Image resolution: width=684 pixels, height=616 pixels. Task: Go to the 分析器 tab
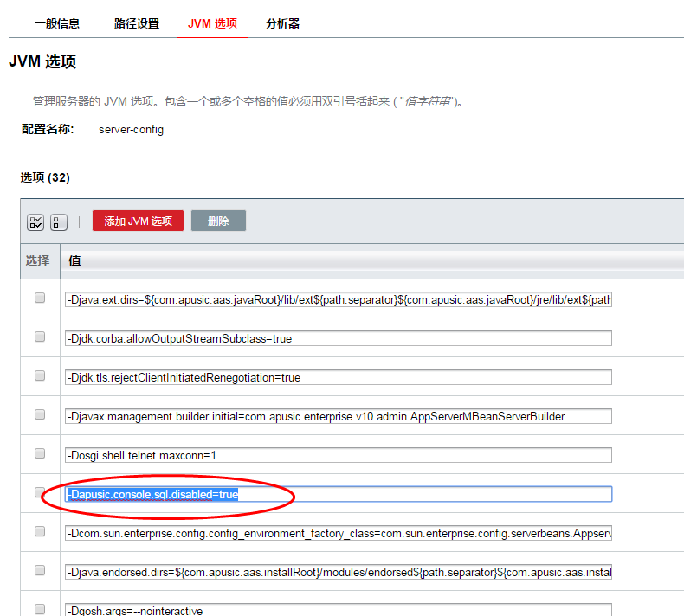click(x=283, y=23)
